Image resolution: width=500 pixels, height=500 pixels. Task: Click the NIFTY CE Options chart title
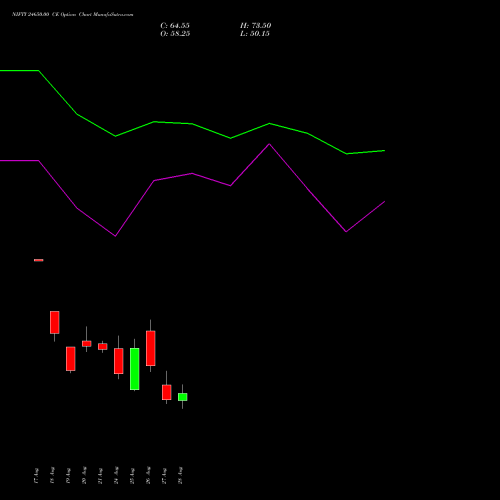click(x=73, y=14)
